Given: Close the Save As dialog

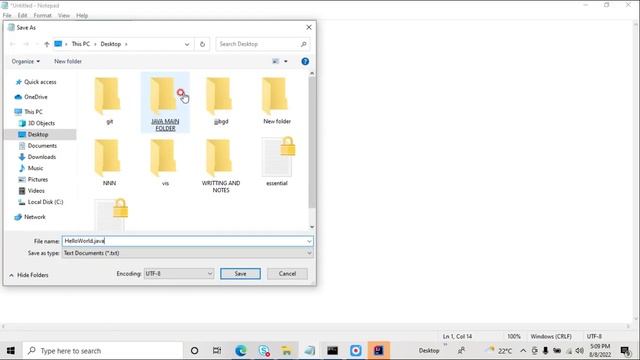Looking at the screenshot, I should (309, 27).
